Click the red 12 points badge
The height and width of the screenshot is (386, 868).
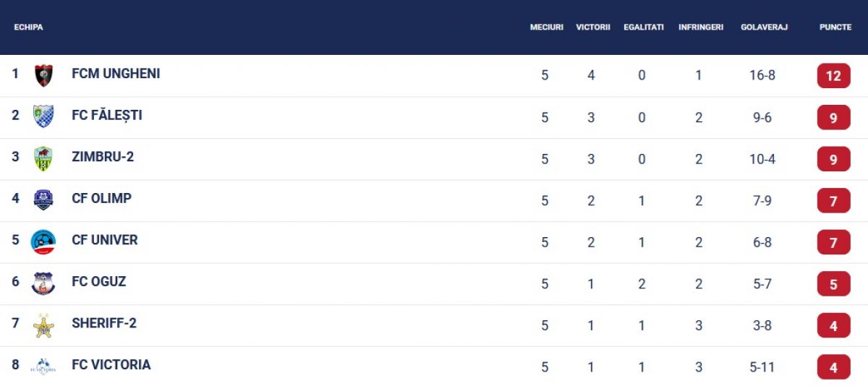(x=833, y=75)
